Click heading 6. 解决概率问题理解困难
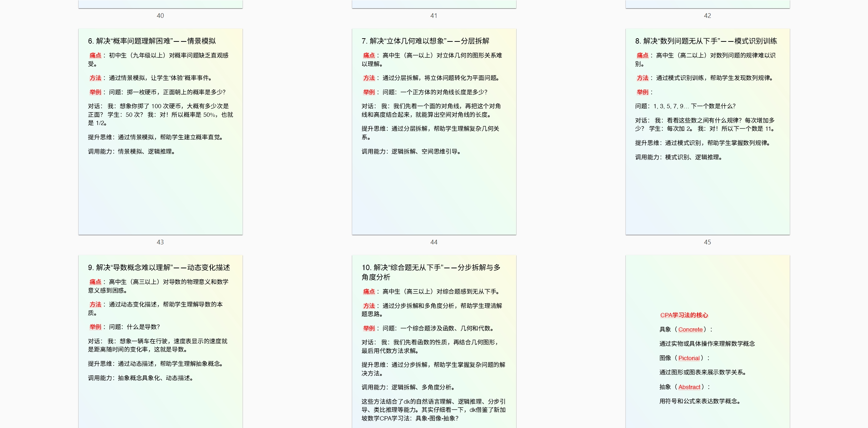Screen dimensions: 868x428 coord(152,41)
